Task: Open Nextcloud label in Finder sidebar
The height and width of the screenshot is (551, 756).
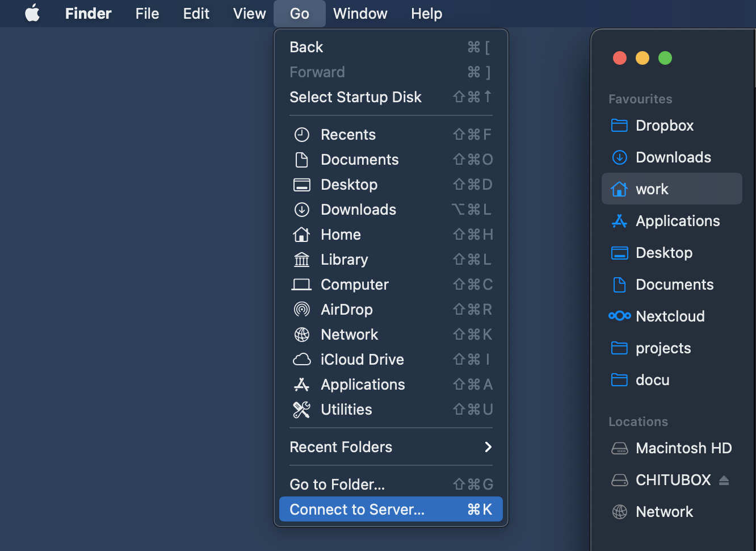Action: click(x=670, y=316)
